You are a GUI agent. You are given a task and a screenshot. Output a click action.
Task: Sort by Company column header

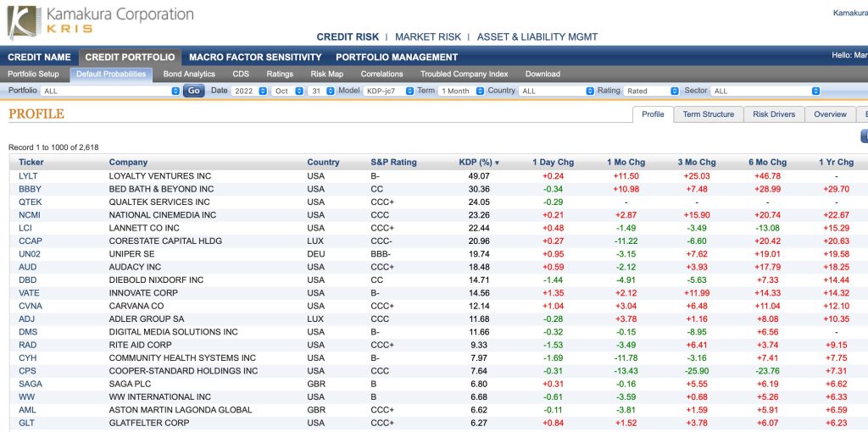click(129, 163)
